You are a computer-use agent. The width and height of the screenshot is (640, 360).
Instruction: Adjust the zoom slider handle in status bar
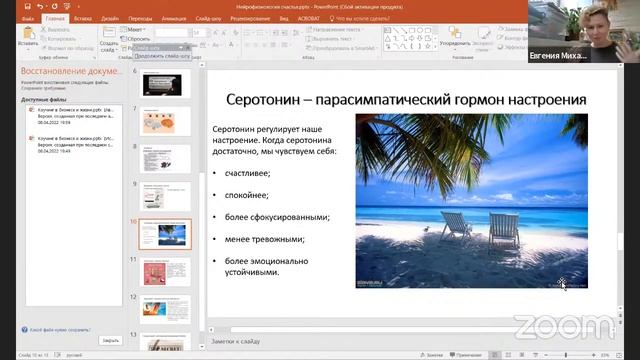tap(566, 355)
